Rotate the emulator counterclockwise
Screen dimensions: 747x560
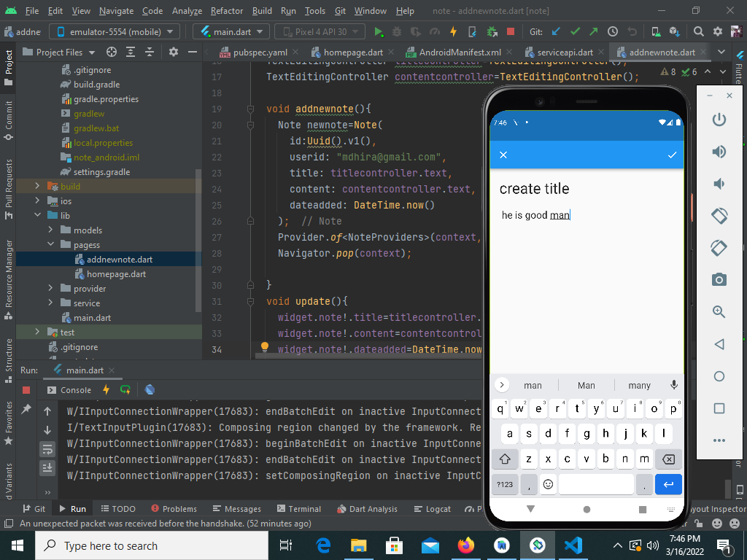click(719, 216)
